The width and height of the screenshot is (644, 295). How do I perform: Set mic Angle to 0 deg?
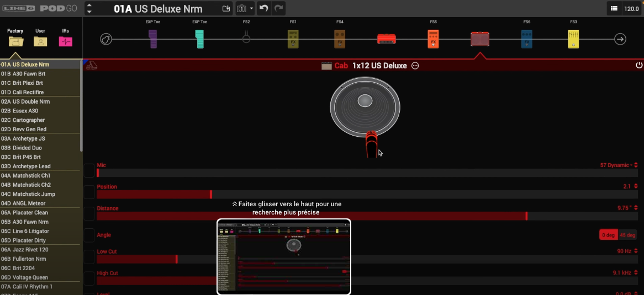point(608,235)
